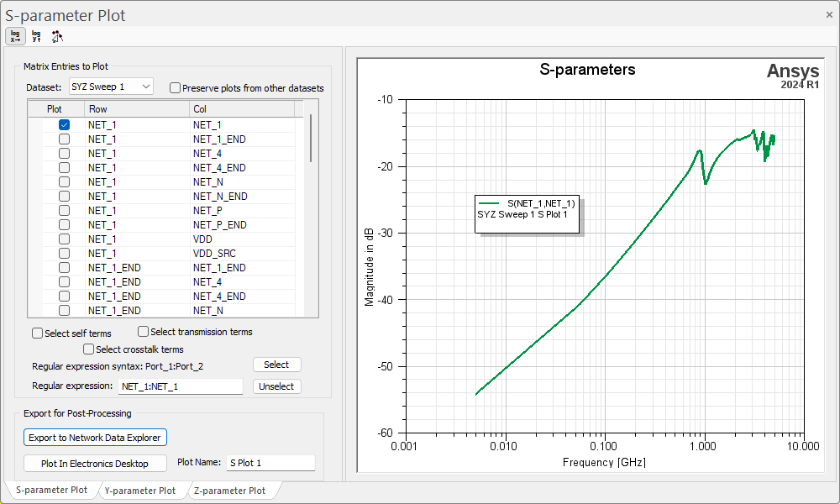Apply regex with the Select button
Screen dimensions: 840x504
tap(276, 364)
